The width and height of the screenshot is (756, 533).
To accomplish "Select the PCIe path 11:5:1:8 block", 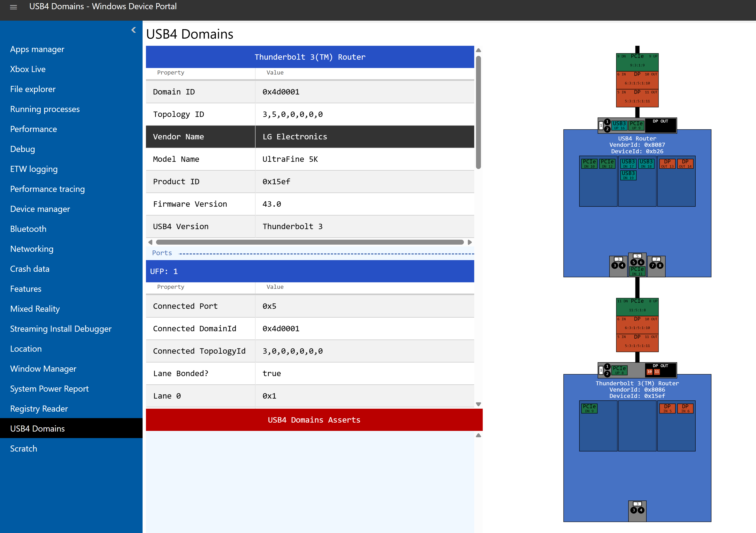I will [x=637, y=307].
